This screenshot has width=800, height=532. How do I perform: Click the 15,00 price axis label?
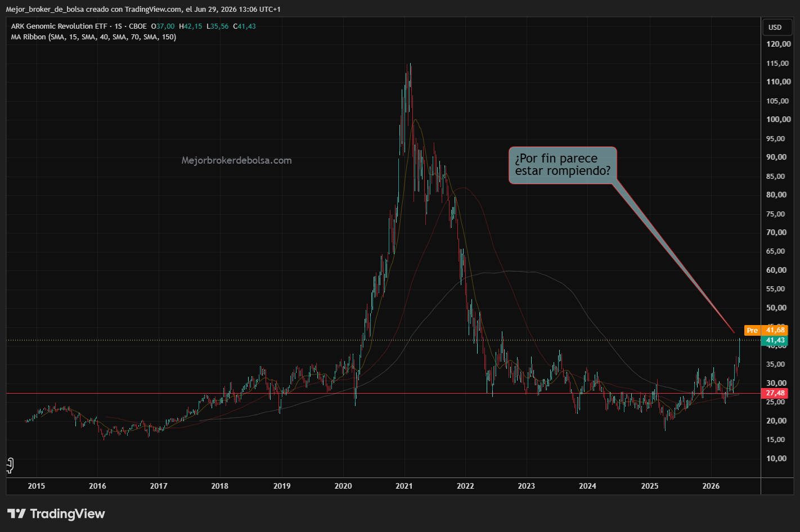776,440
